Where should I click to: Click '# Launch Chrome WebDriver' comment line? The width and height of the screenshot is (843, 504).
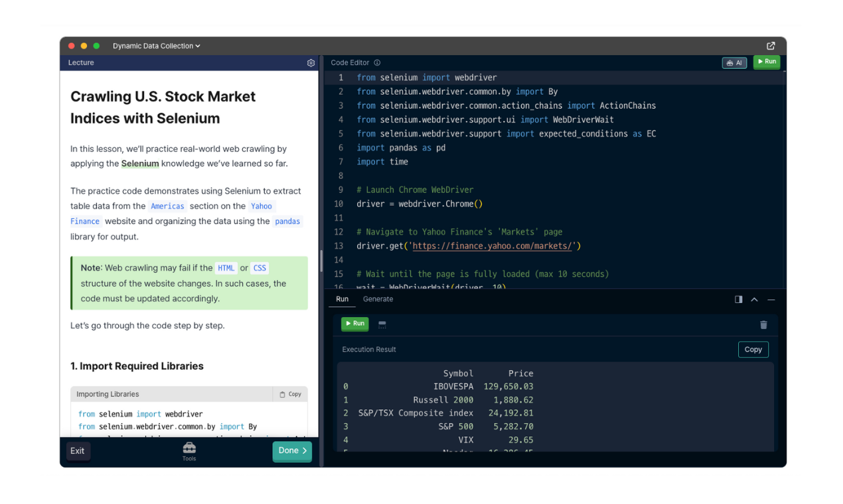click(415, 190)
